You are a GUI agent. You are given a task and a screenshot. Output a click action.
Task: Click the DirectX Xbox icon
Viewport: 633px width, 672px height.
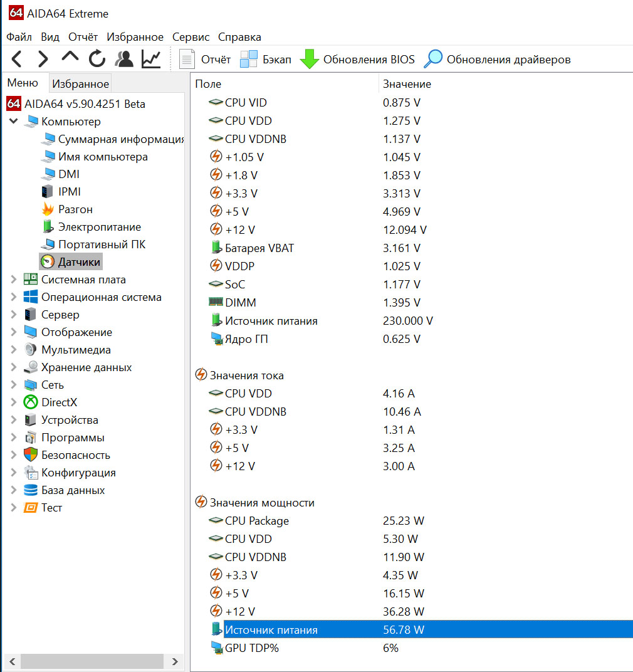(x=31, y=402)
